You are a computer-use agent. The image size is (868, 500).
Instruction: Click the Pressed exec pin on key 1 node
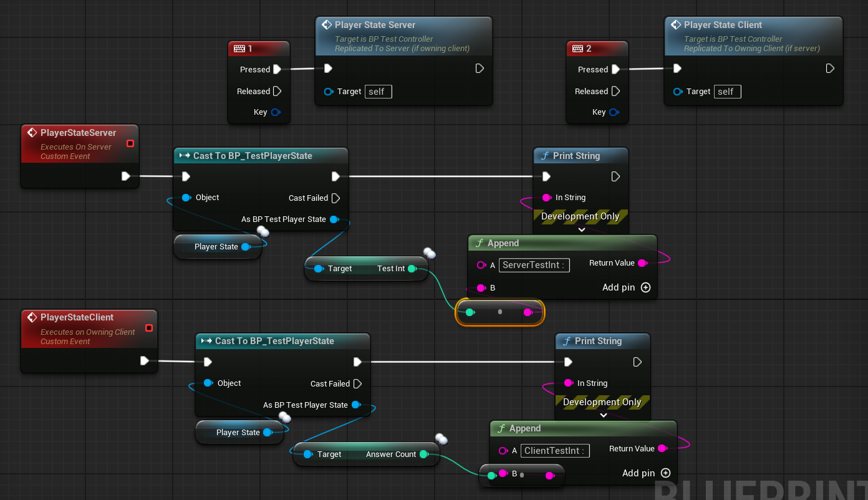click(277, 69)
